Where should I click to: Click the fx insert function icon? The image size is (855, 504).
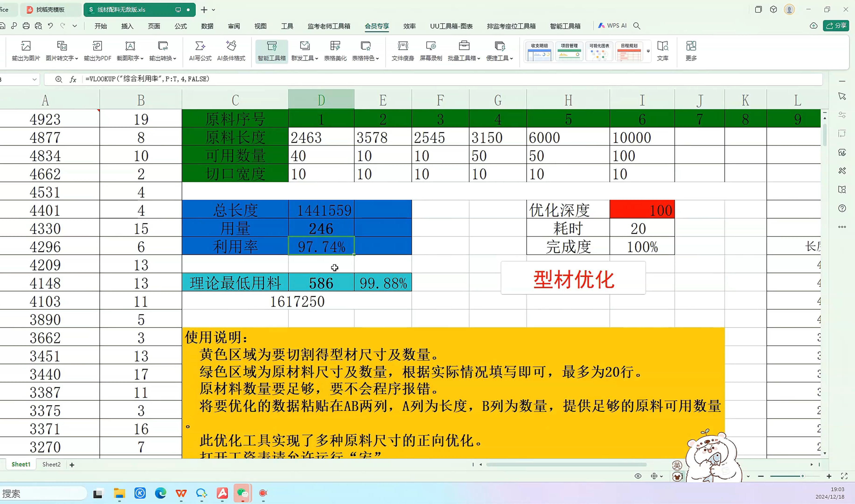pyautogui.click(x=73, y=79)
